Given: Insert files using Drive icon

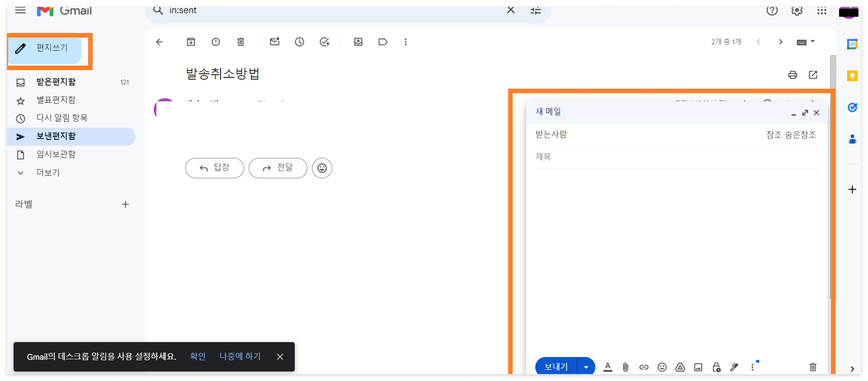Looking at the screenshot, I should pyautogui.click(x=680, y=367).
